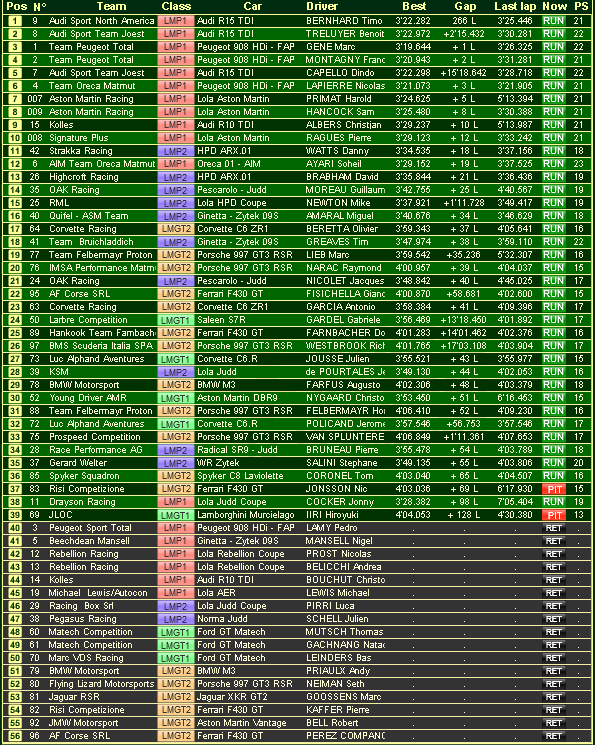Select driver TRELUYER Benoit
This screenshot has width=595, height=745.
pos(345,34)
